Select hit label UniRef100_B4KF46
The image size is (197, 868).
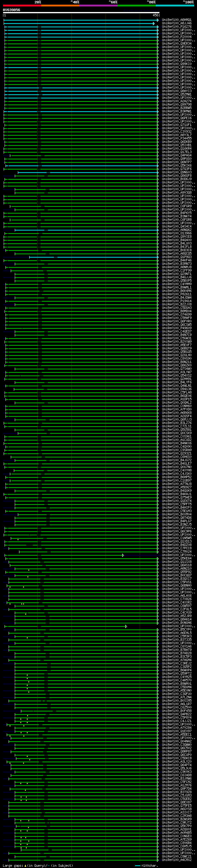pos(176,260)
